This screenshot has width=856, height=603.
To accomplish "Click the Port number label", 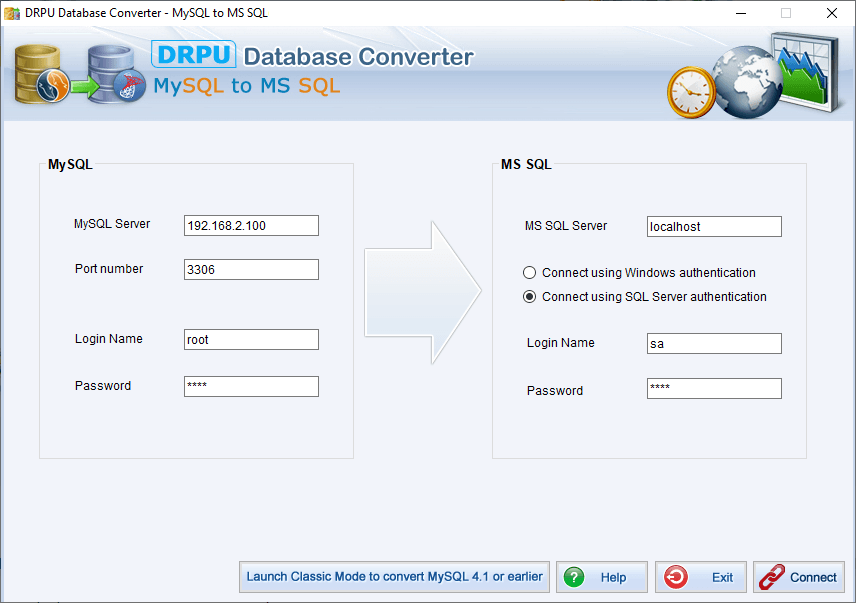I will click(x=109, y=268).
